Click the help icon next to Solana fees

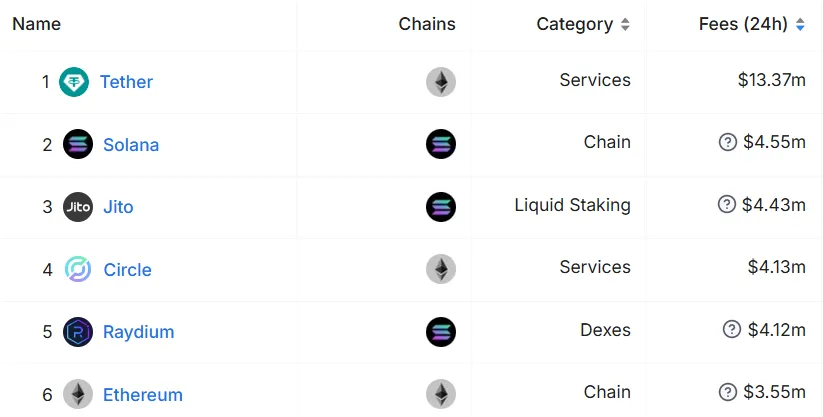727,142
